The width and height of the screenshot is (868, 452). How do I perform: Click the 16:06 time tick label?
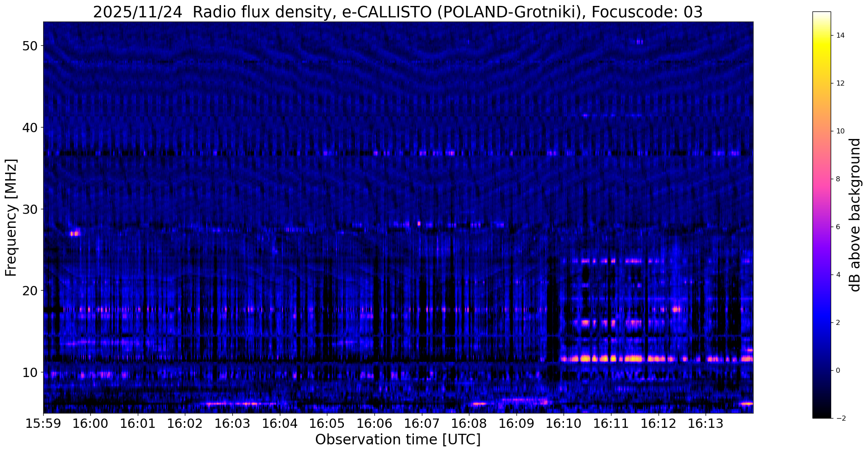[x=374, y=423]
